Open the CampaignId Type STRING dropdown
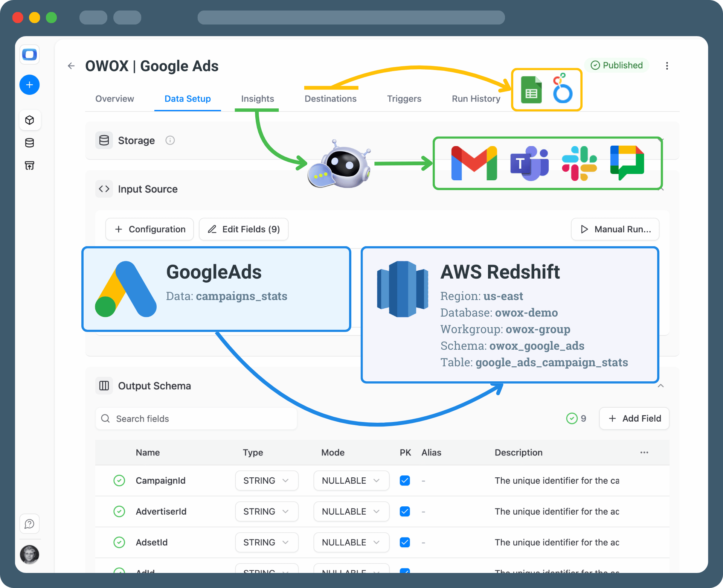Viewport: 723px width, 588px height. (x=267, y=481)
